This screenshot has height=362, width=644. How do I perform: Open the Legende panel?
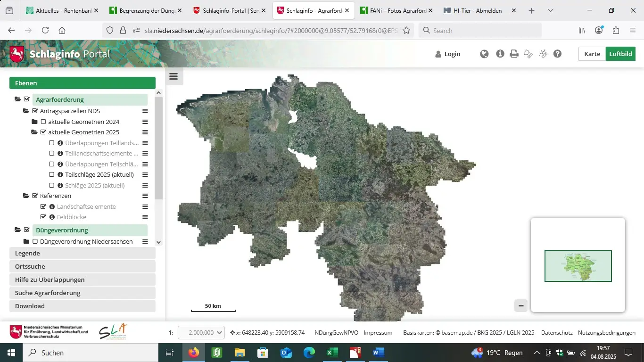pos(83,253)
